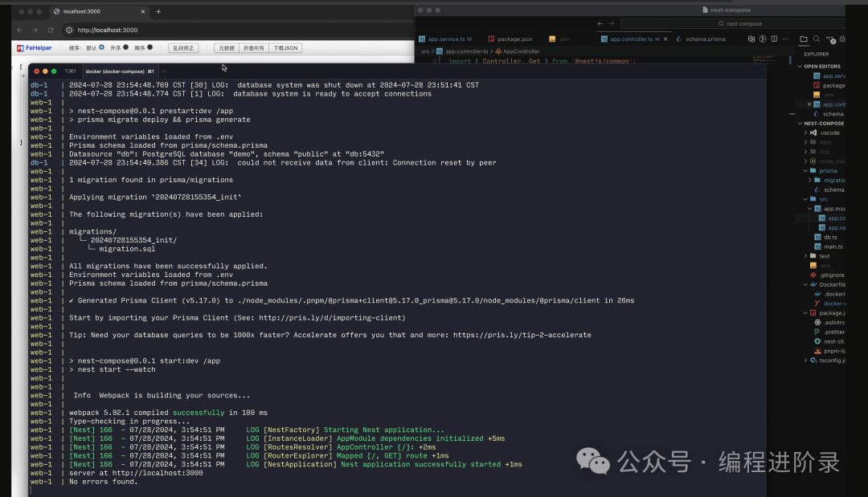Select the docker (docker-compose) terminal tab
Viewport: 868px width, 497px height.
pos(119,71)
